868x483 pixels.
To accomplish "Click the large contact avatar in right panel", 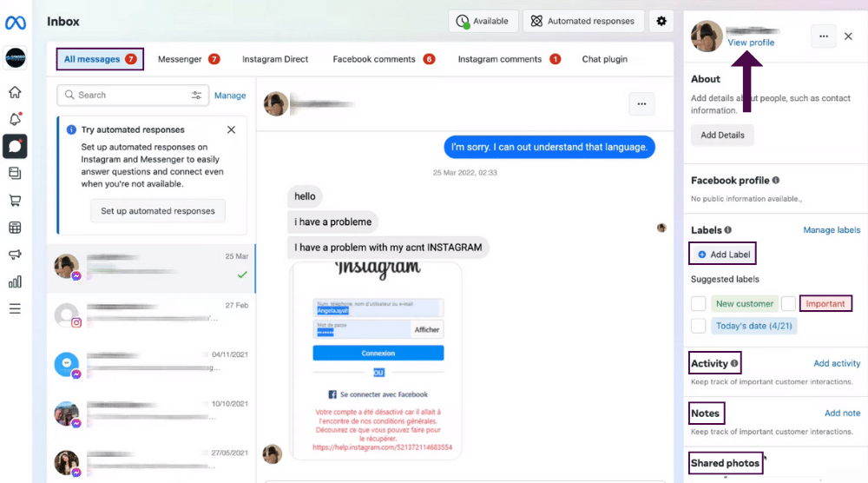I will (707, 36).
